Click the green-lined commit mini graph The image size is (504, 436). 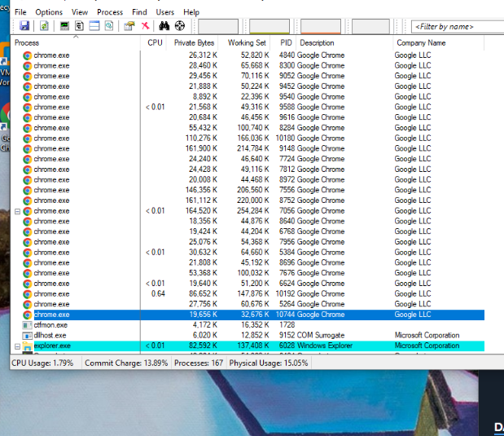point(270,26)
